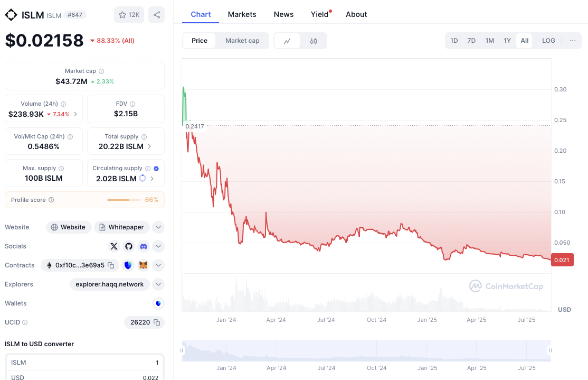This screenshot has width=588, height=380.
Task: Open the X (Twitter) social link
Action: click(x=114, y=246)
